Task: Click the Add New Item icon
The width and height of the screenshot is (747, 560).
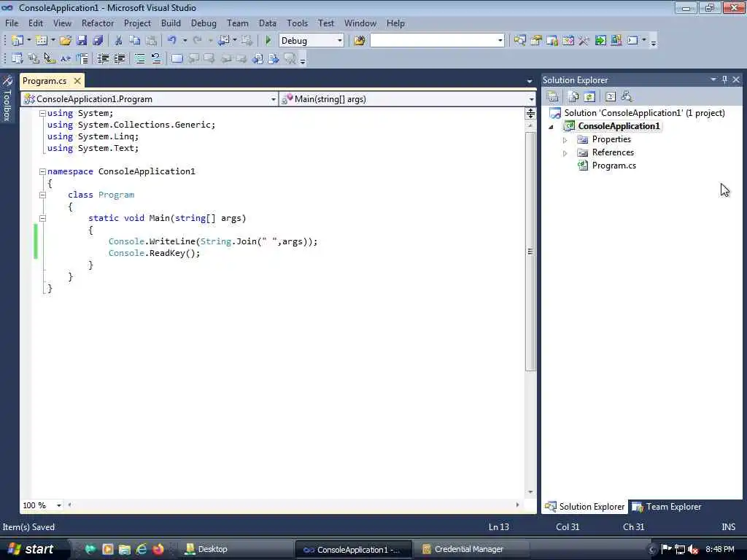Action: [x=42, y=41]
